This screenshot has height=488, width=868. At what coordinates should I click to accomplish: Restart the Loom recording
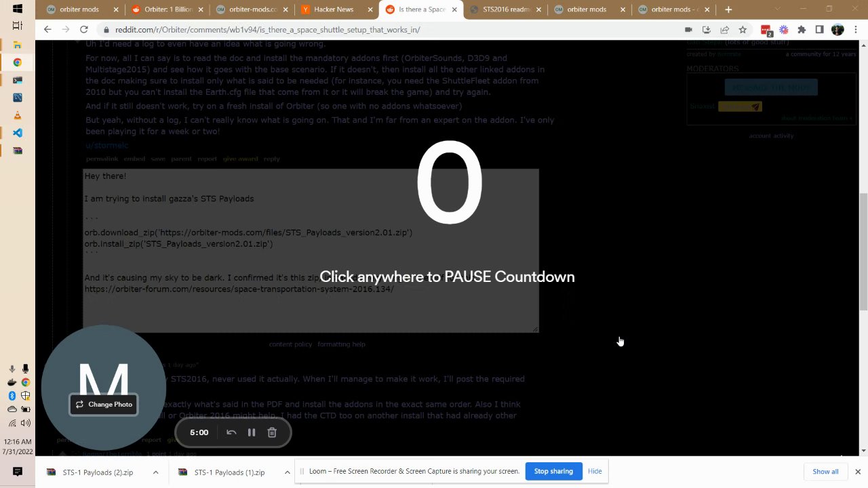[231, 432]
